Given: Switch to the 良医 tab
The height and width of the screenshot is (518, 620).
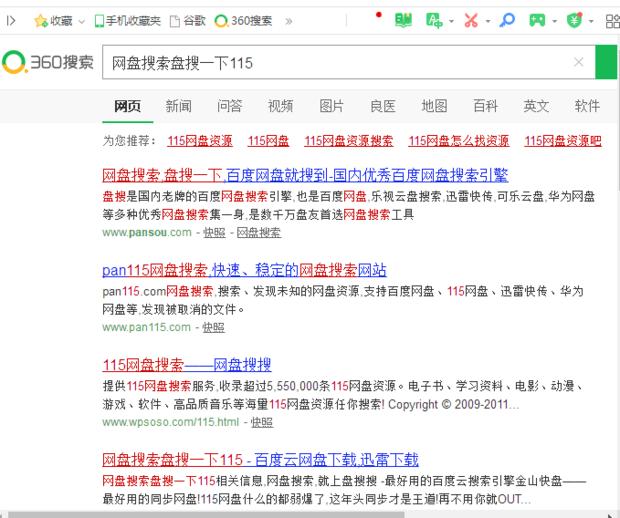Looking at the screenshot, I should (x=383, y=106).
